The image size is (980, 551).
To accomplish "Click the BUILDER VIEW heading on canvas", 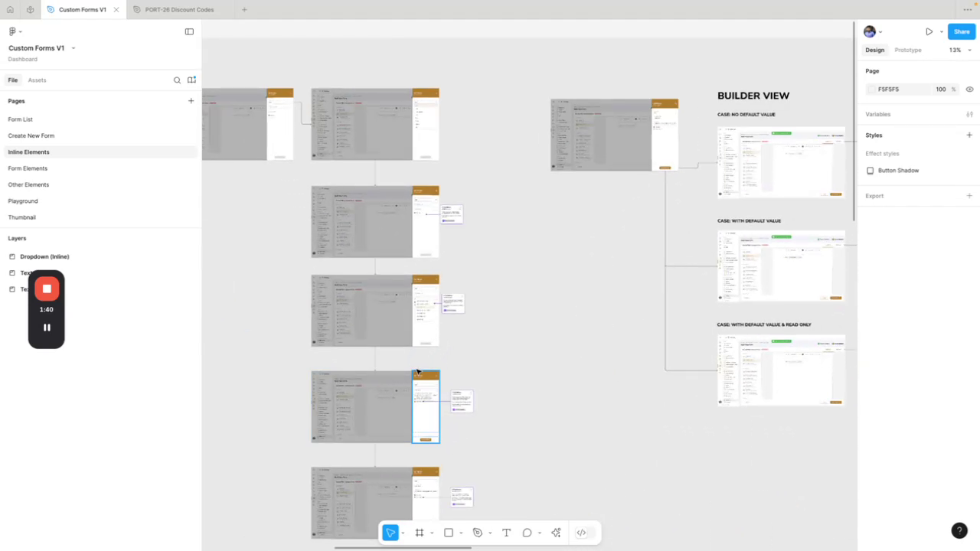I will (x=753, y=96).
